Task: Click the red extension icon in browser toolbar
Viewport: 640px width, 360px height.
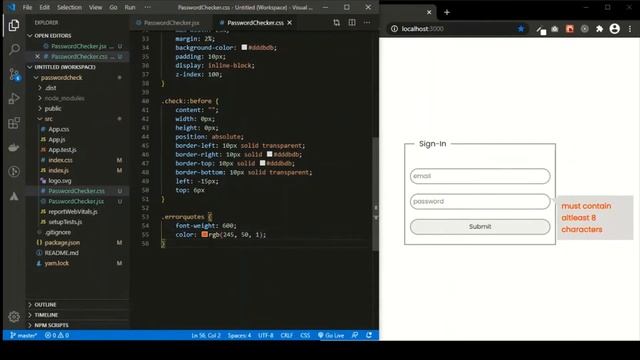Action: point(570,29)
